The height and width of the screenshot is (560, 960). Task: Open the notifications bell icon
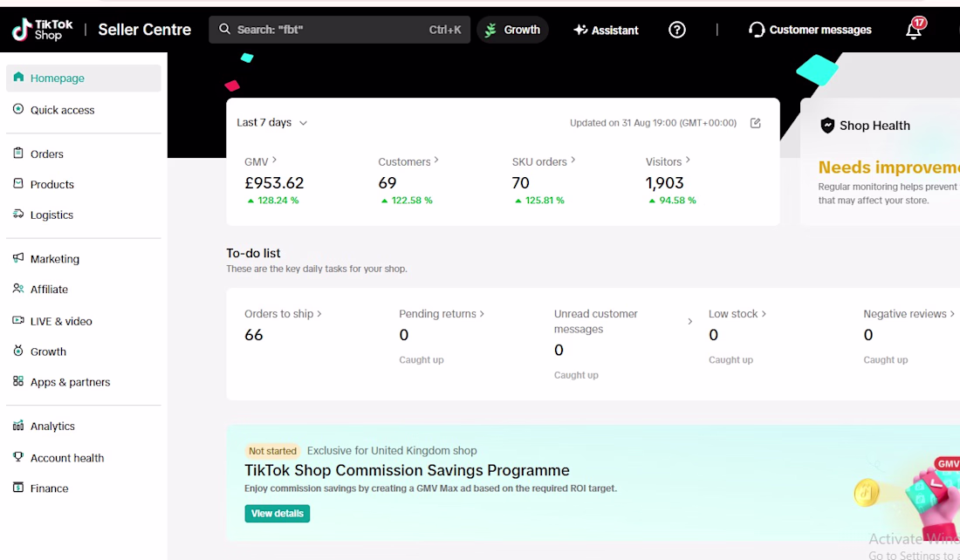914,30
